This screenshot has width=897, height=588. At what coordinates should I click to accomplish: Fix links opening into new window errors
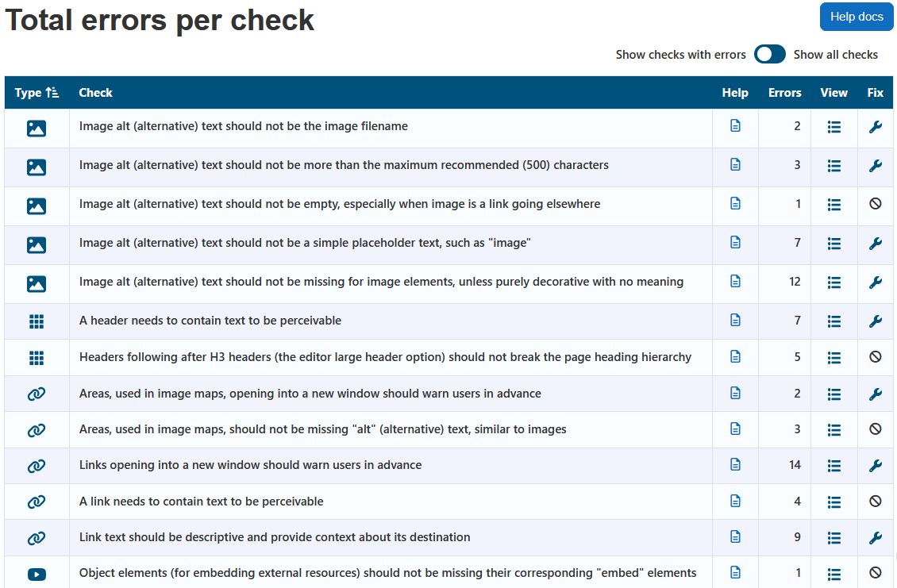(x=876, y=466)
